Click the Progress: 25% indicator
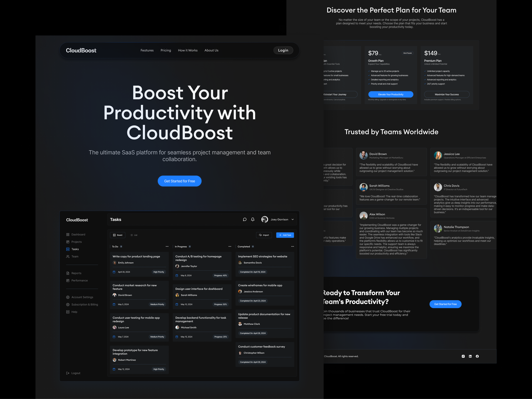The height and width of the screenshot is (399, 532). [221, 337]
